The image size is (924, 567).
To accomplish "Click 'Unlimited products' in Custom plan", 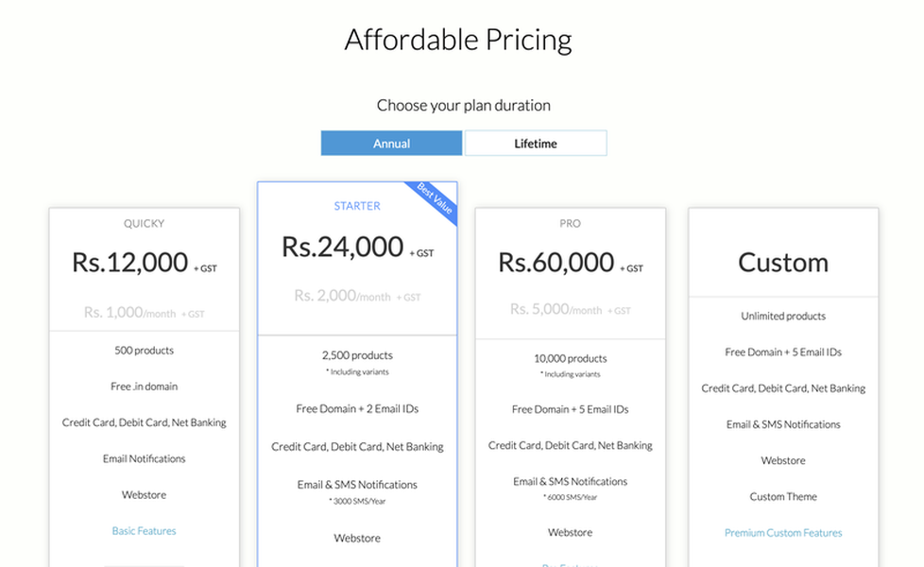I will pyautogui.click(x=783, y=316).
